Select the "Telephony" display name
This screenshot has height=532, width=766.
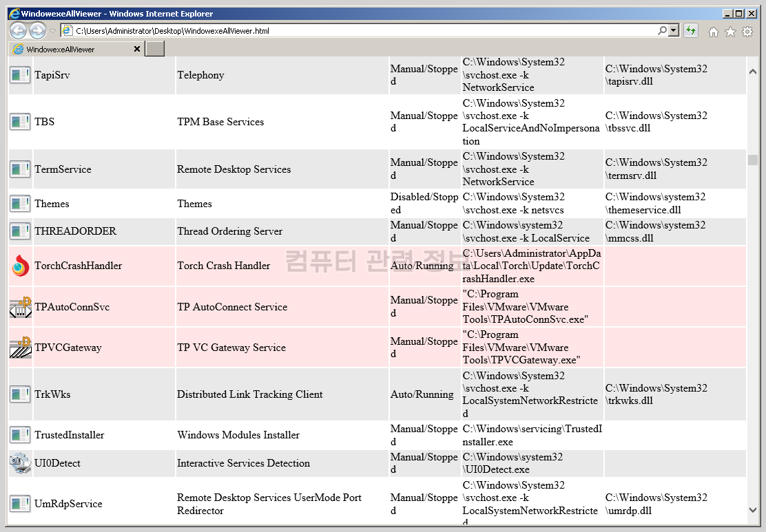click(x=200, y=75)
